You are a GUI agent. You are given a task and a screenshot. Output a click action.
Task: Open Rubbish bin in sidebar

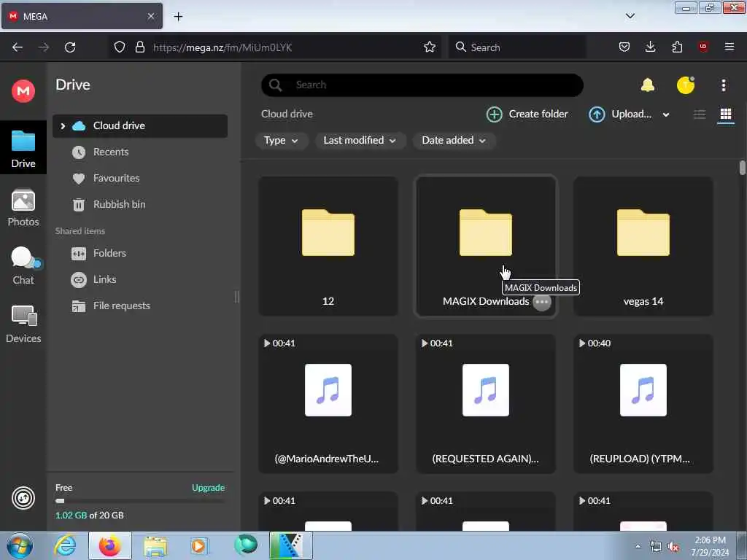coord(119,204)
